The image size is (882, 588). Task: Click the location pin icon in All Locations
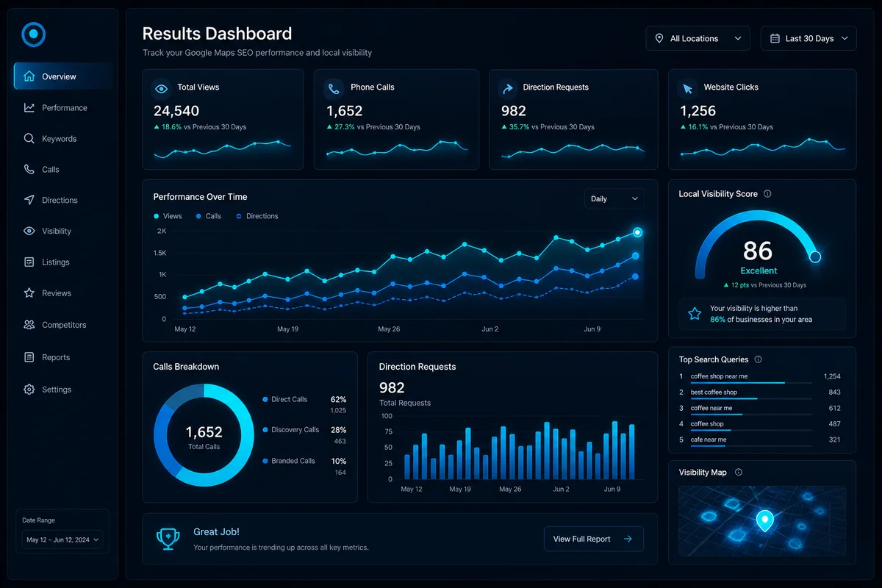pos(659,38)
